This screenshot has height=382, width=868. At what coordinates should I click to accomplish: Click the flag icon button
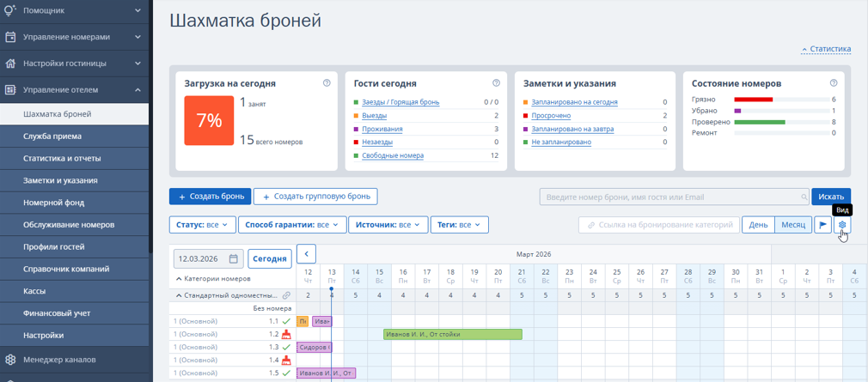822,225
